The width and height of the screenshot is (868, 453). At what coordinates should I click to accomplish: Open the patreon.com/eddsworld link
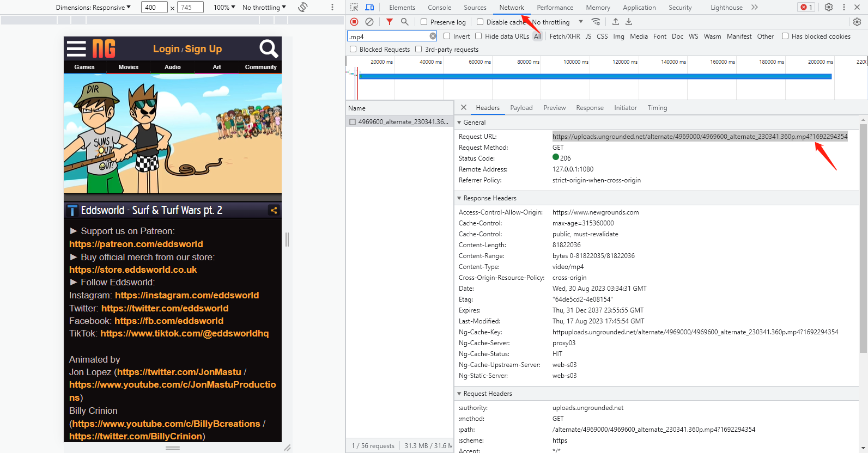[x=136, y=244]
